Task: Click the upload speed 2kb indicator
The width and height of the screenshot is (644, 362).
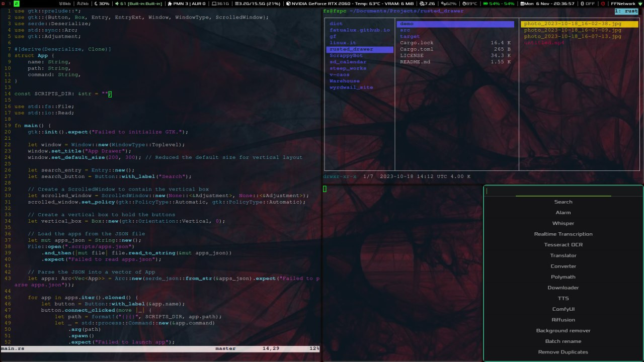Action: coord(83,4)
